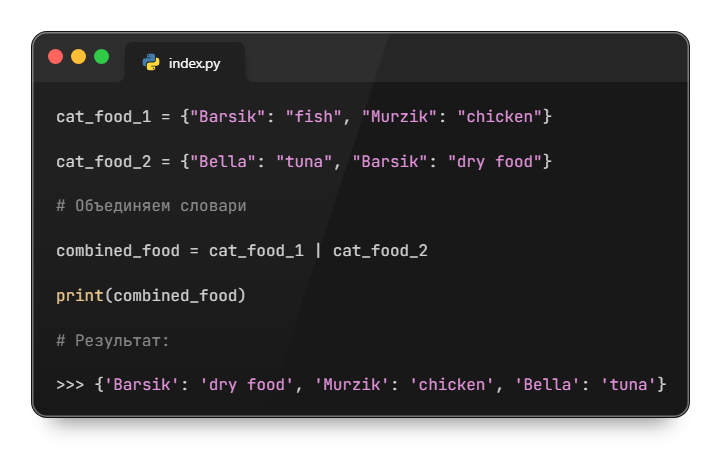Click the >>> prompt in output line
This screenshot has height=449, width=721.
pyautogui.click(x=70, y=385)
